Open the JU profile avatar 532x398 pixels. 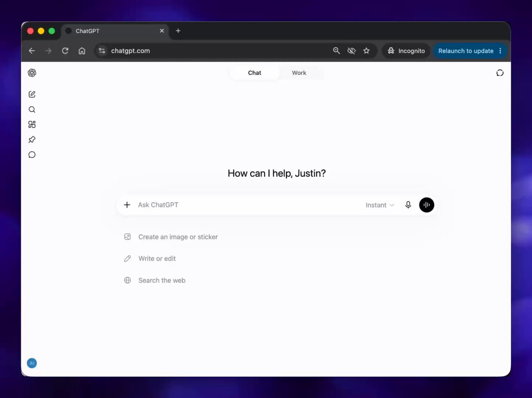pos(32,363)
